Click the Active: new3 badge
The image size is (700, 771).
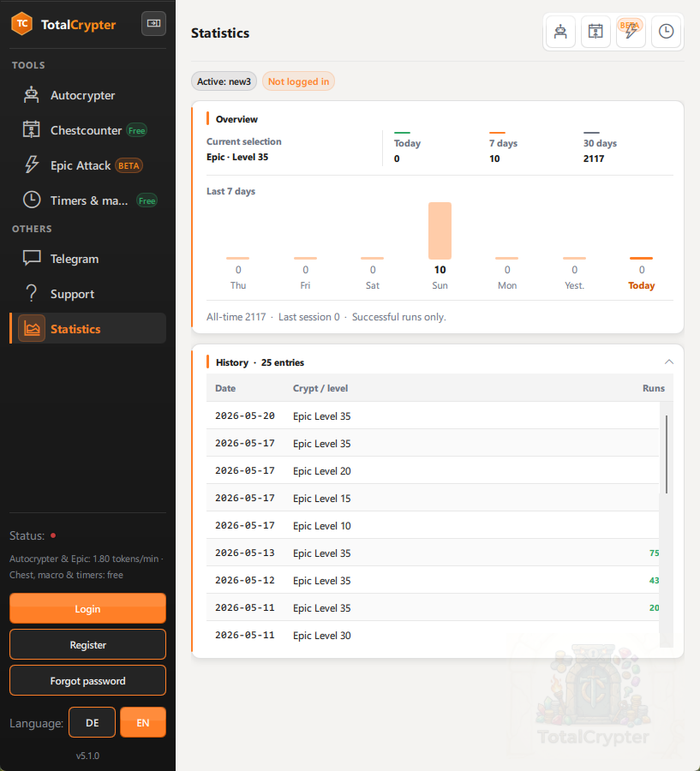pos(224,81)
